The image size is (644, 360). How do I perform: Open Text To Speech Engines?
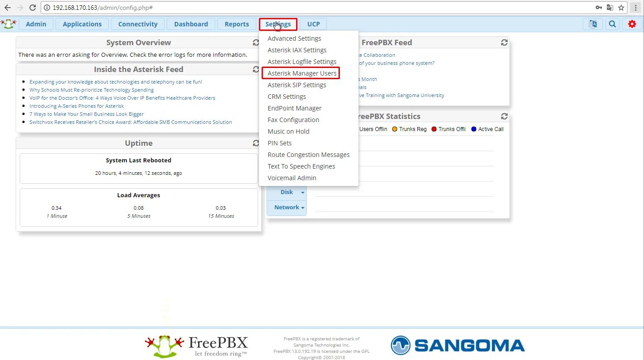pos(301,166)
